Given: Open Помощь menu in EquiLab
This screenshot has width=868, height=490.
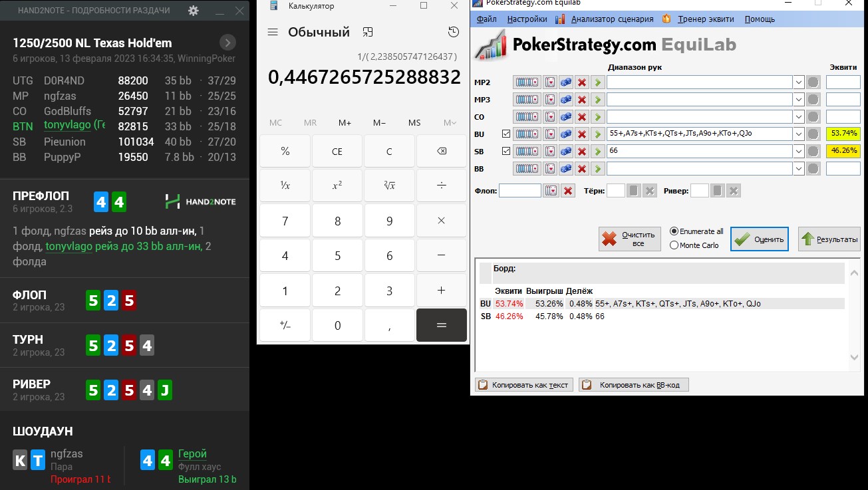Looking at the screenshot, I should 760,19.
